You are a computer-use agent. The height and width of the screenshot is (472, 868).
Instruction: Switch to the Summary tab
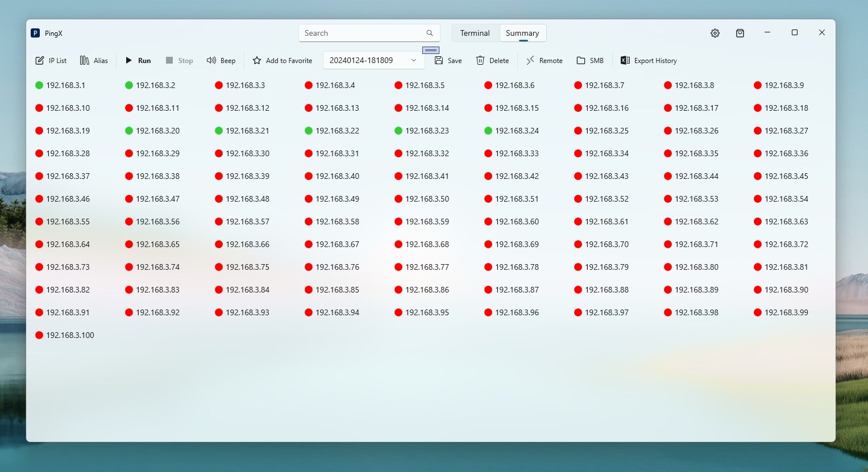[x=522, y=33]
